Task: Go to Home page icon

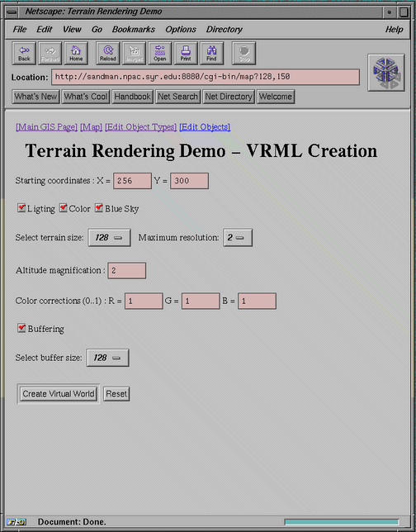Action: tap(76, 53)
